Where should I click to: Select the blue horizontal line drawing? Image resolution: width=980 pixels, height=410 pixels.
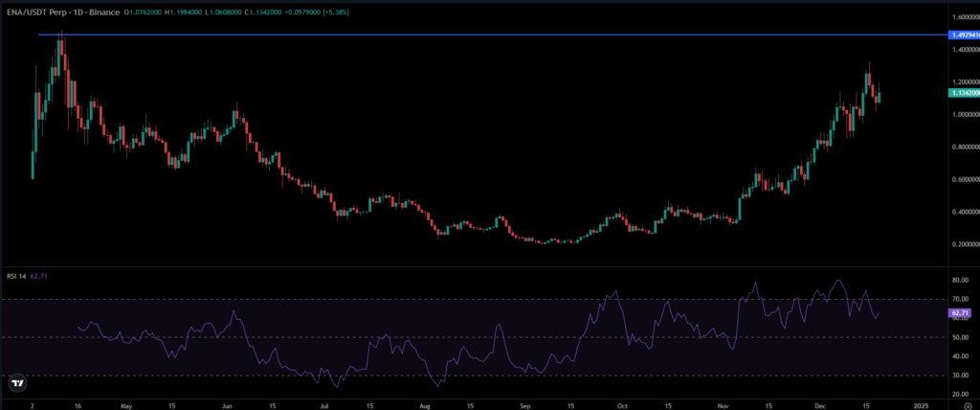(x=494, y=34)
